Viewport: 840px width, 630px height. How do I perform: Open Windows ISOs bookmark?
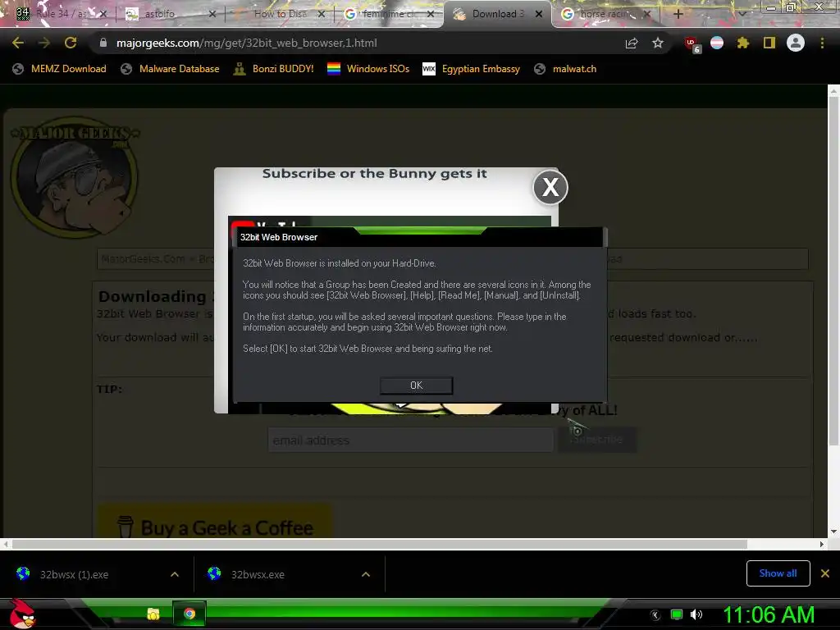pos(368,69)
